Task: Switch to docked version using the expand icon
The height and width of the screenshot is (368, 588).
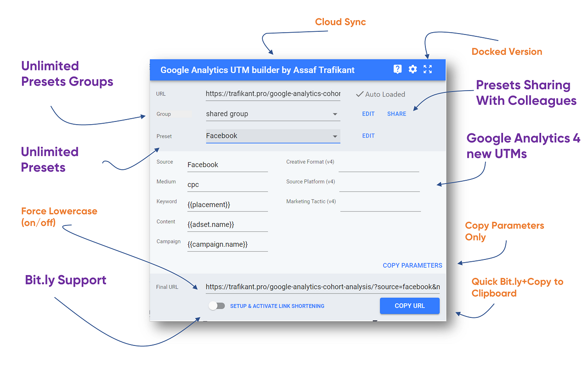Action: point(428,69)
